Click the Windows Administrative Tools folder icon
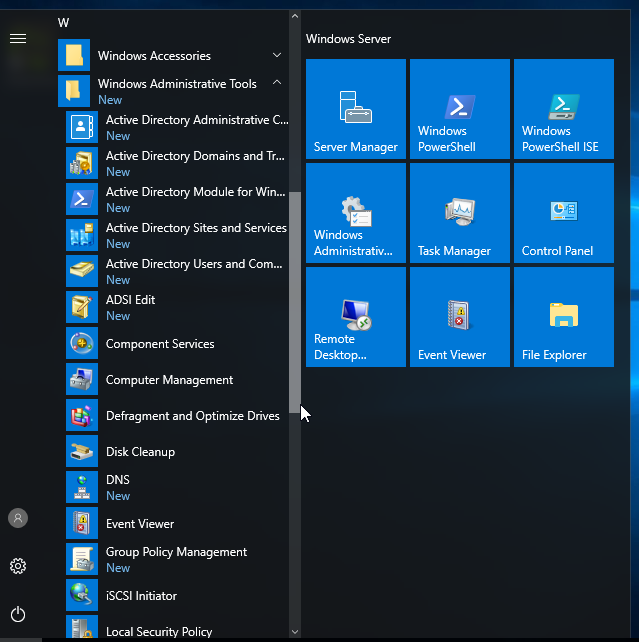 pos(74,91)
